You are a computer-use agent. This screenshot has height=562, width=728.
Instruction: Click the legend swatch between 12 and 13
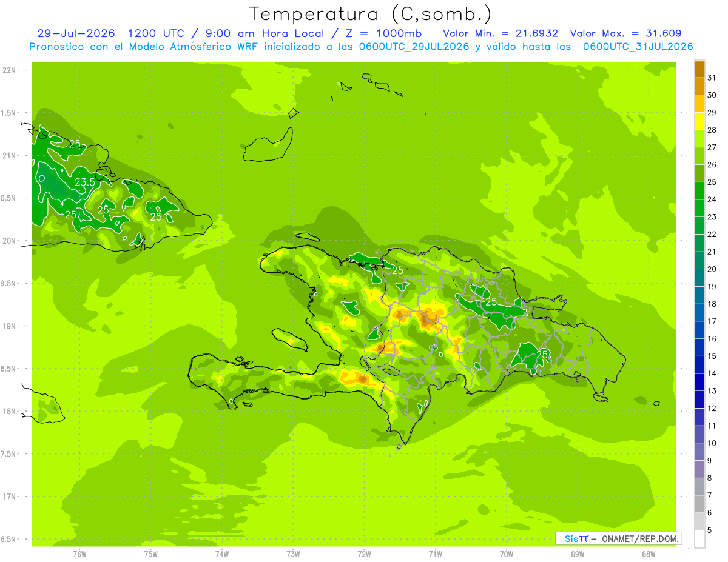699,400
